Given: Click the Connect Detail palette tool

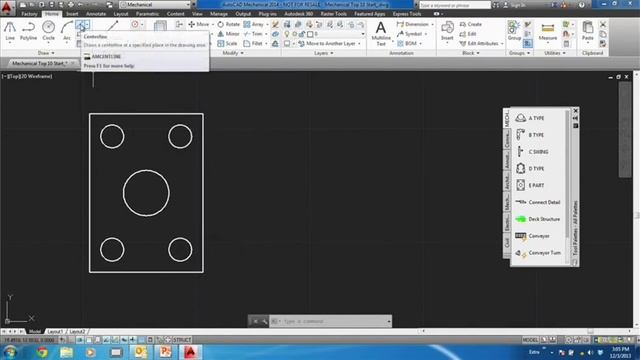Looking at the screenshot, I should 539,202.
